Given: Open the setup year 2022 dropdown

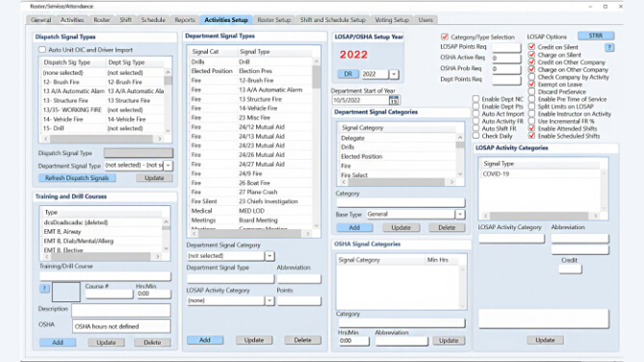Looking at the screenshot, I should (394, 74).
